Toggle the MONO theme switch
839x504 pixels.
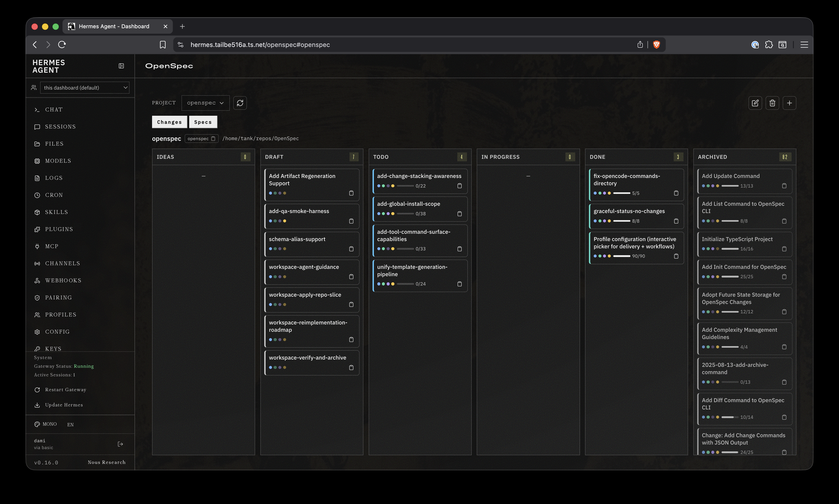coord(46,424)
